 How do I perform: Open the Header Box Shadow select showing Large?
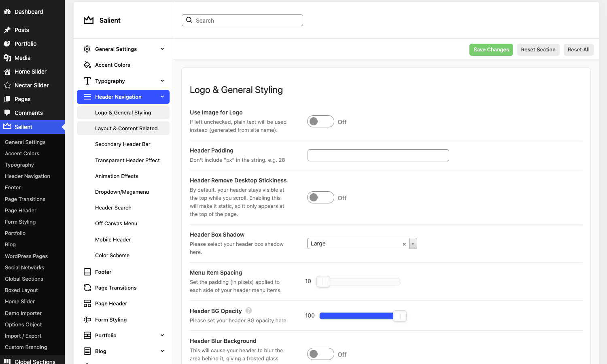362,243
